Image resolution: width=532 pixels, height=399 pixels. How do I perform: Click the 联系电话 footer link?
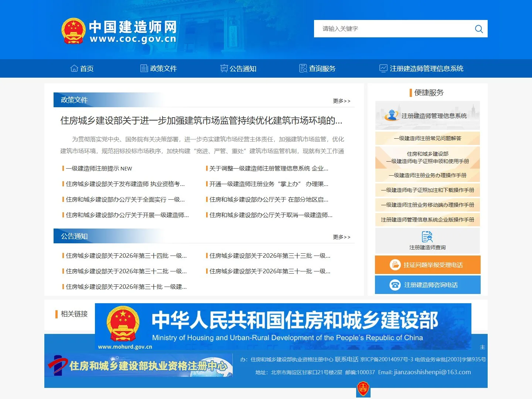click(347, 359)
